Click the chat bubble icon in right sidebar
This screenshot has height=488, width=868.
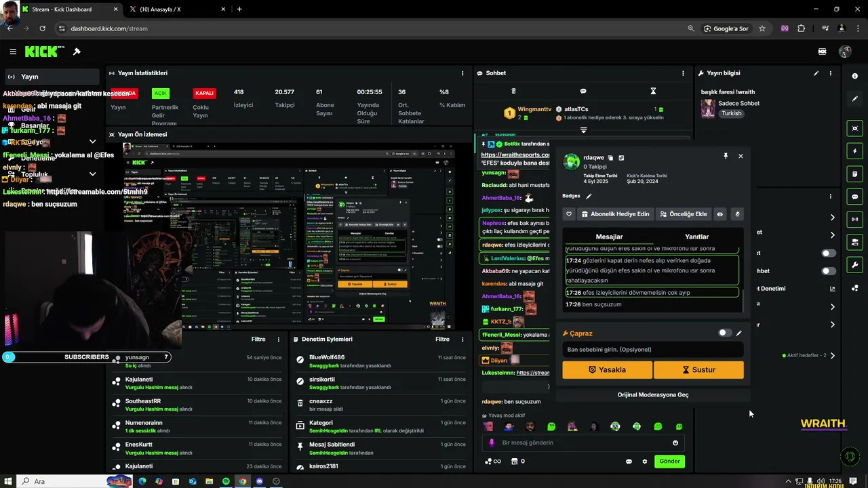click(x=855, y=197)
